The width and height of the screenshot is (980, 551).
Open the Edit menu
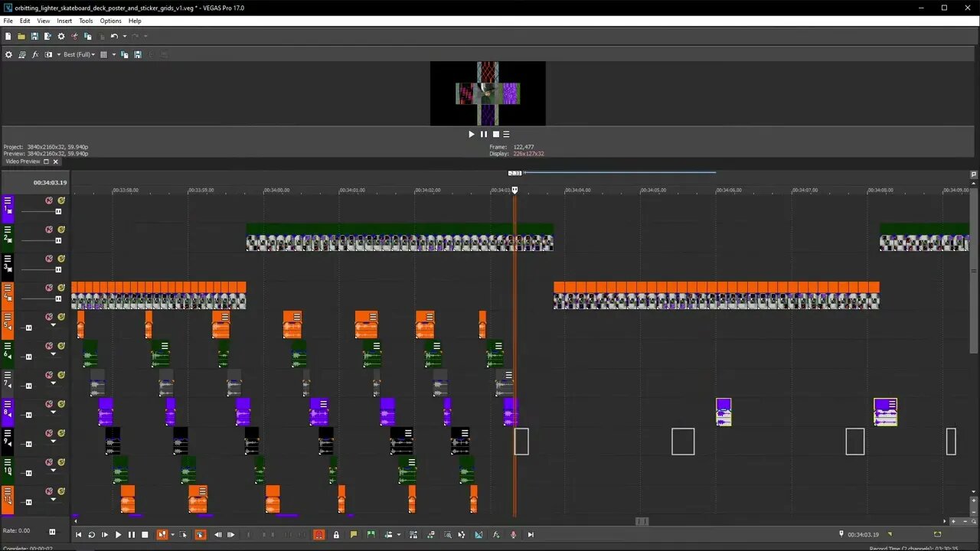pos(25,21)
